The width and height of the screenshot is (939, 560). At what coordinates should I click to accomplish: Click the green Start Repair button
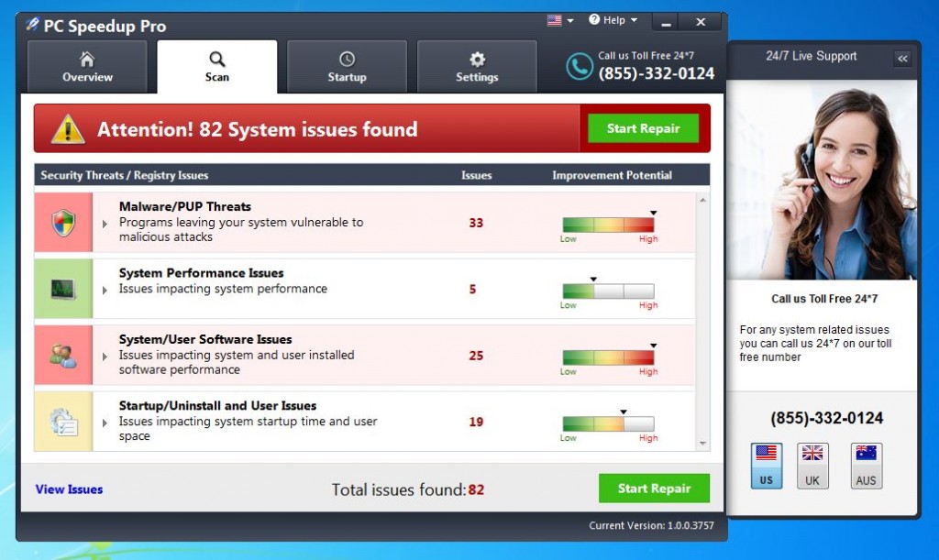pyautogui.click(x=643, y=128)
